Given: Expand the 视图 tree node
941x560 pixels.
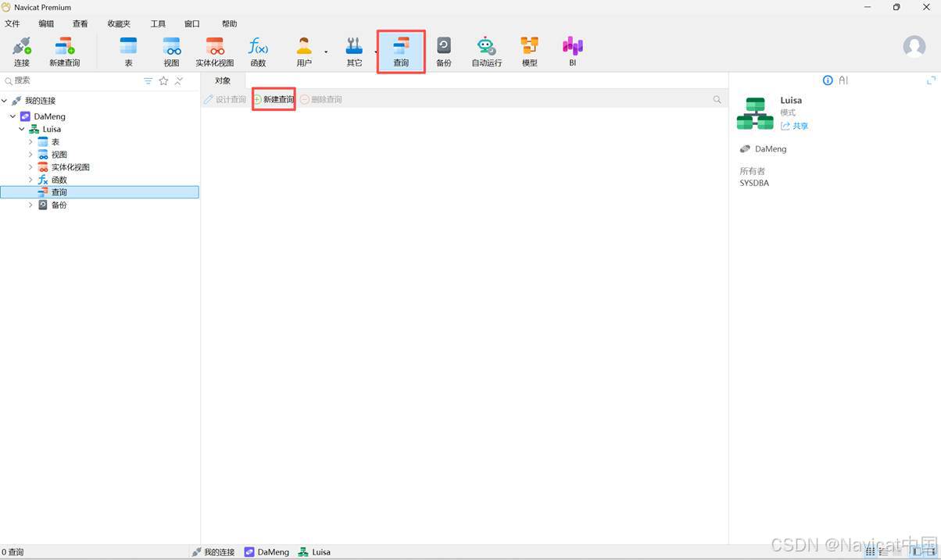Looking at the screenshot, I should (x=30, y=154).
